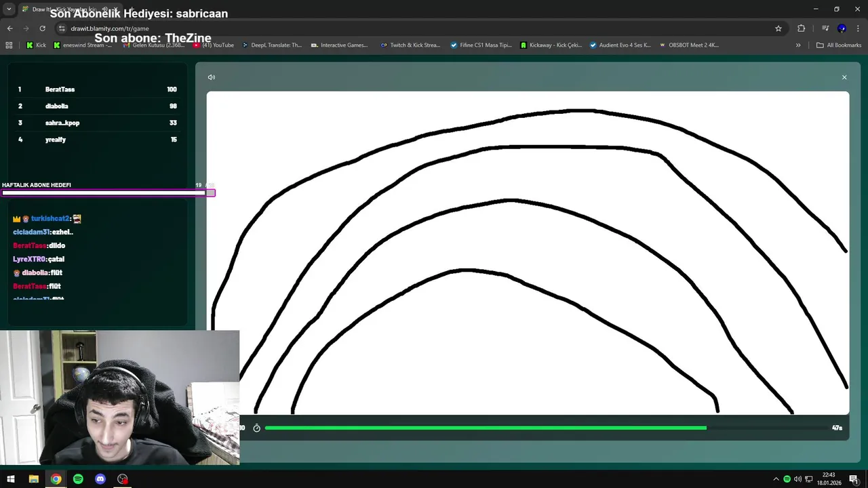Click the diabolla leaderboard row
The image size is (868, 488).
97,106
